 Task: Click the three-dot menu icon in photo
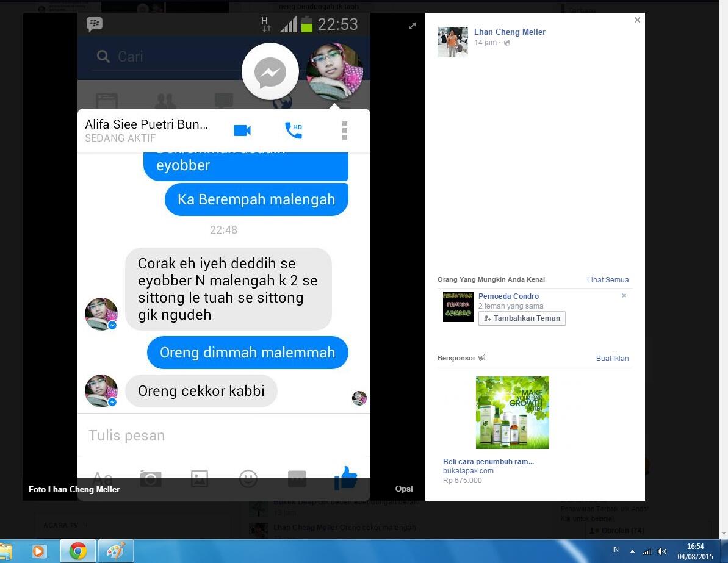[345, 131]
